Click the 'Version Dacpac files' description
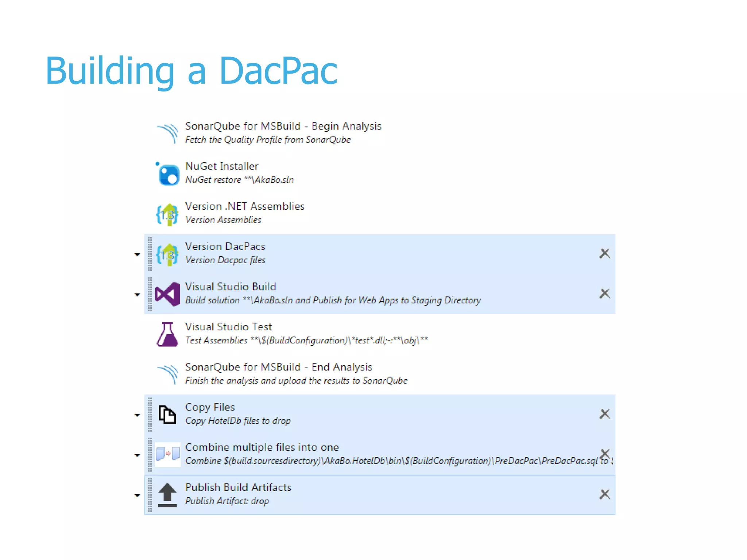This screenshot has width=747, height=560. pyautogui.click(x=225, y=260)
